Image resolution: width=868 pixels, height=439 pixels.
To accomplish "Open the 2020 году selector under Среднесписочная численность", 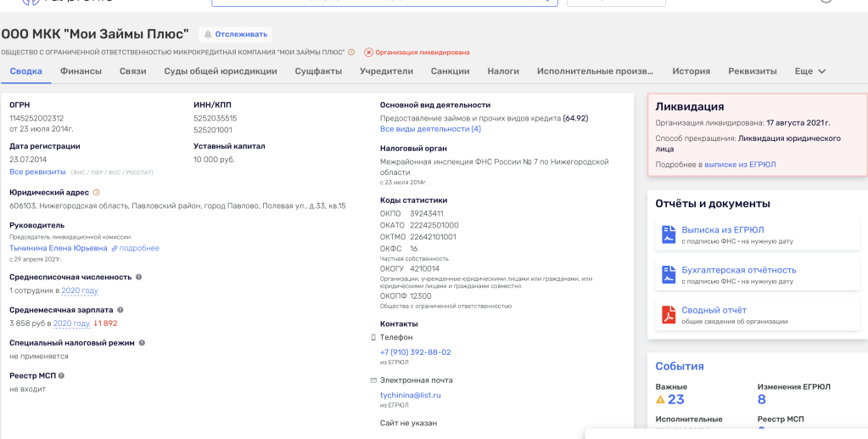I will (x=79, y=290).
